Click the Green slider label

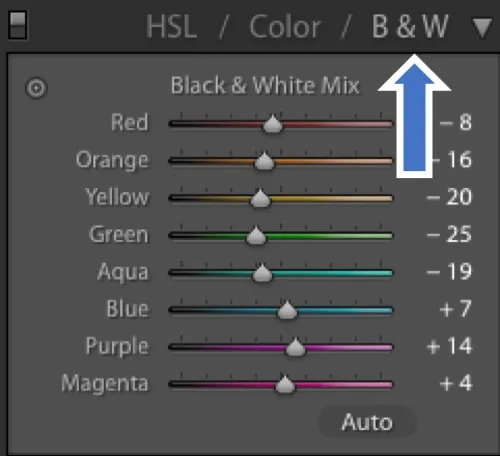(119, 234)
